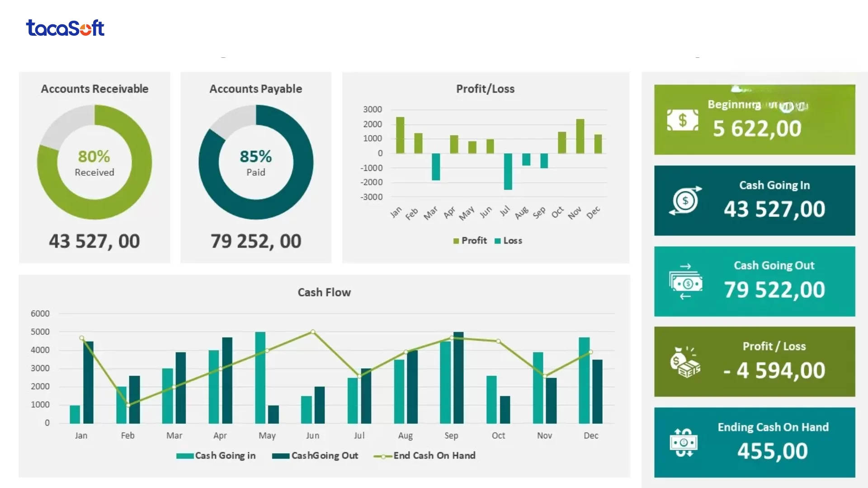The height and width of the screenshot is (488, 868).
Task: Click the Cash Going in legend entry
Action: 216,455
